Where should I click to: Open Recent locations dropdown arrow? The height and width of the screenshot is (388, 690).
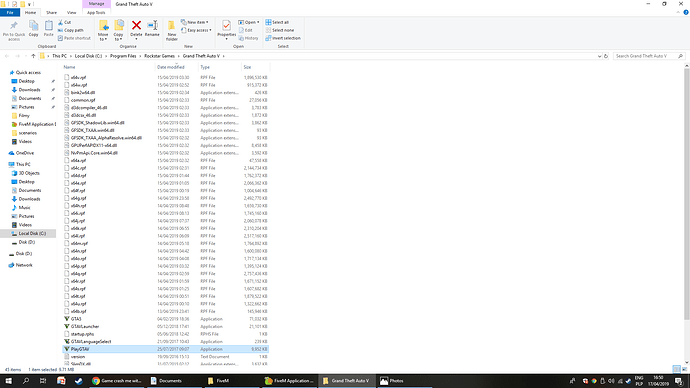pyautogui.click(x=26, y=56)
